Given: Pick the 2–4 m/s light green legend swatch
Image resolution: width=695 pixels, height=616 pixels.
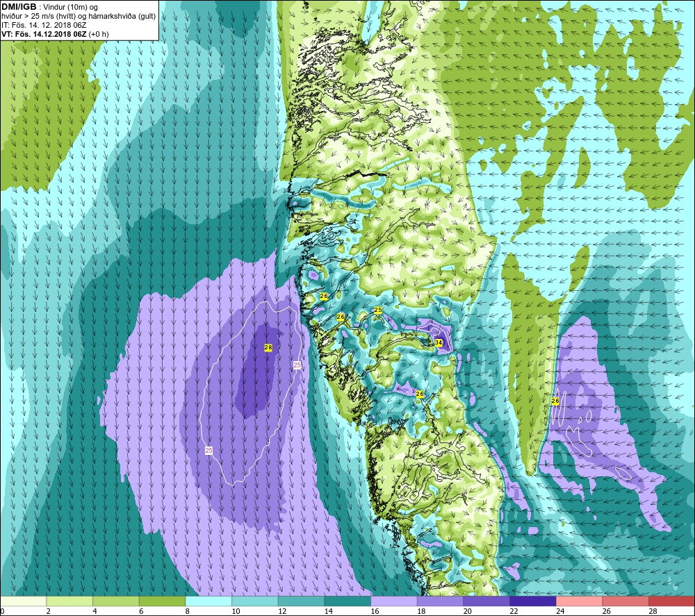Looking at the screenshot, I should 69,601.
